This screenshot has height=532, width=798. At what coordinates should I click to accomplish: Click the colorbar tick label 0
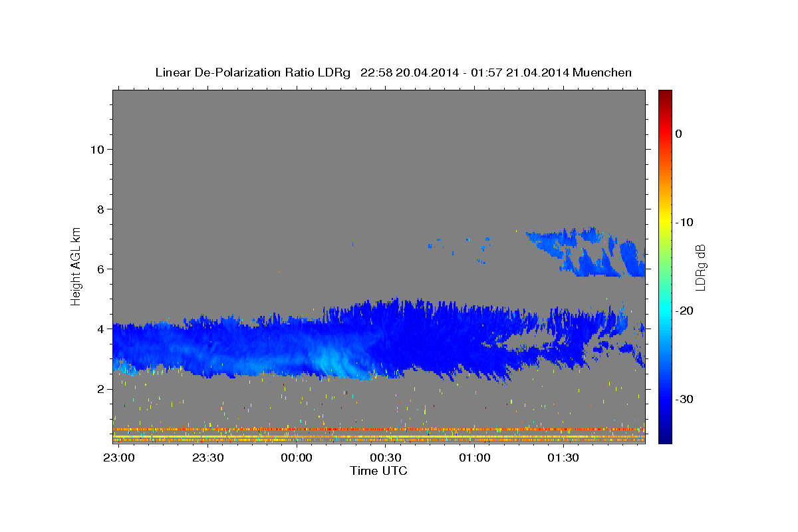pyautogui.click(x=678, y=134)
